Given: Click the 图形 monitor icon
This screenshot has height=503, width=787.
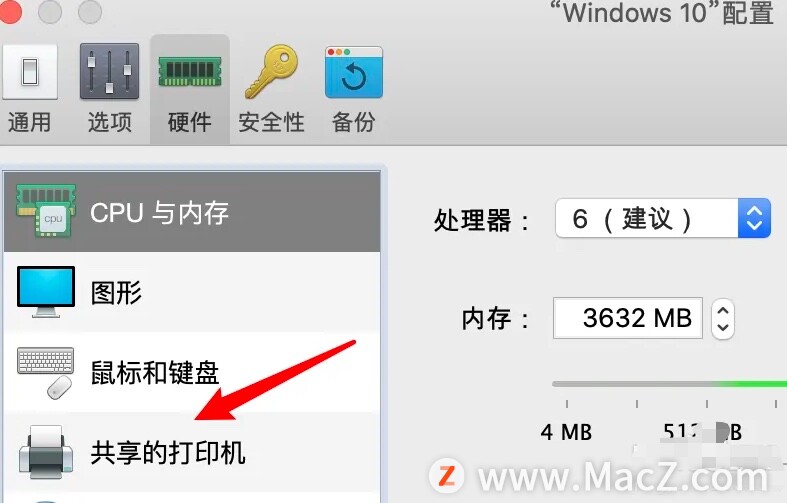Looking at the screenshot, I should pos(46,292).
